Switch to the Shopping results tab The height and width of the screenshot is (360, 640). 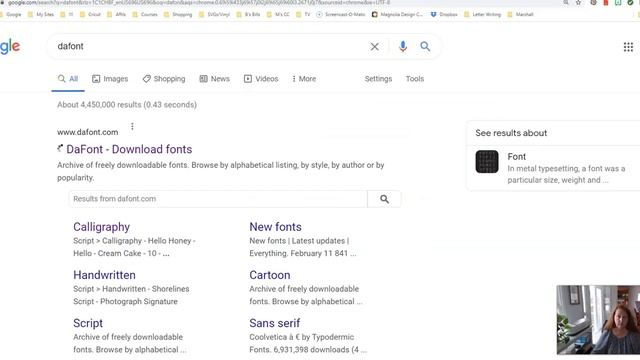tap(164, 79)
